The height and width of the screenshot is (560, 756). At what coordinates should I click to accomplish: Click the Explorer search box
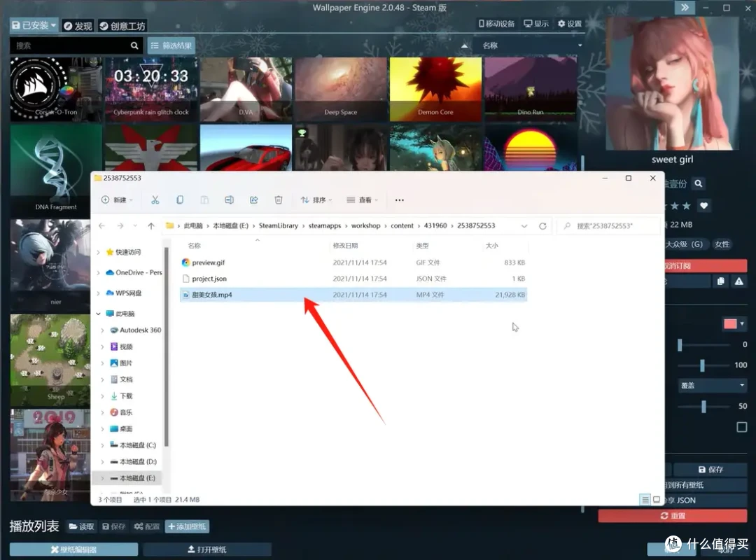(x=608, y=225)
